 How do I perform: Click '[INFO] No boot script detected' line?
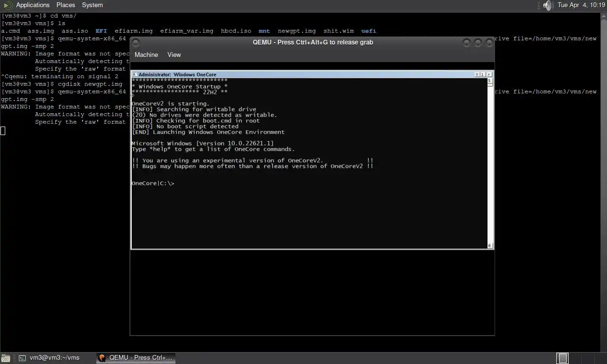click(x=185, y=127)
